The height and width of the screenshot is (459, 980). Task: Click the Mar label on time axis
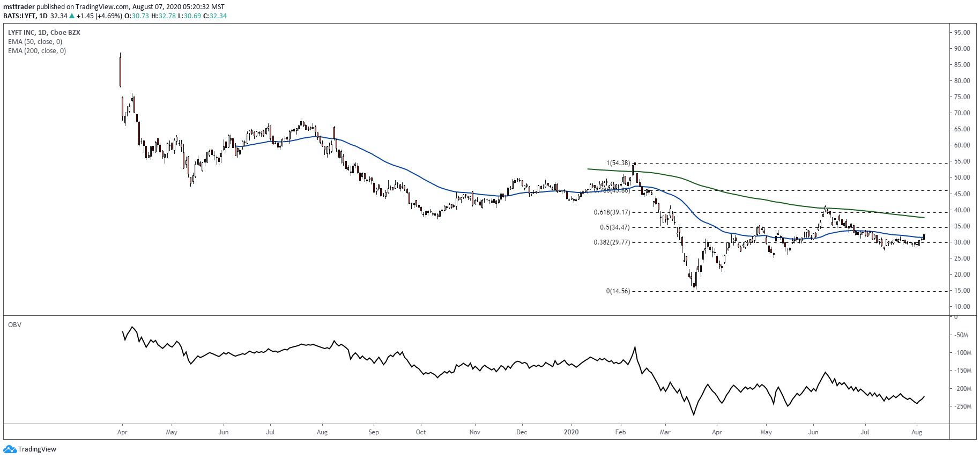(x=665, y=432)
